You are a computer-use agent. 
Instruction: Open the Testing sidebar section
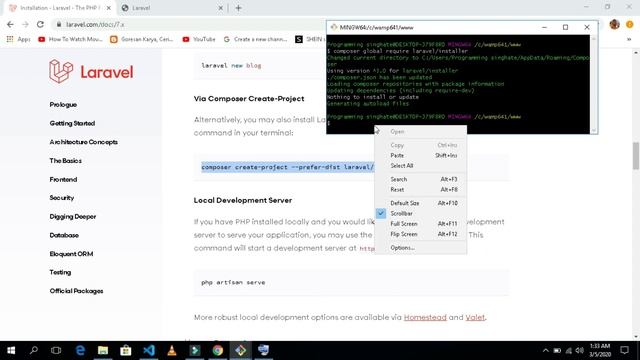point(60,272)
